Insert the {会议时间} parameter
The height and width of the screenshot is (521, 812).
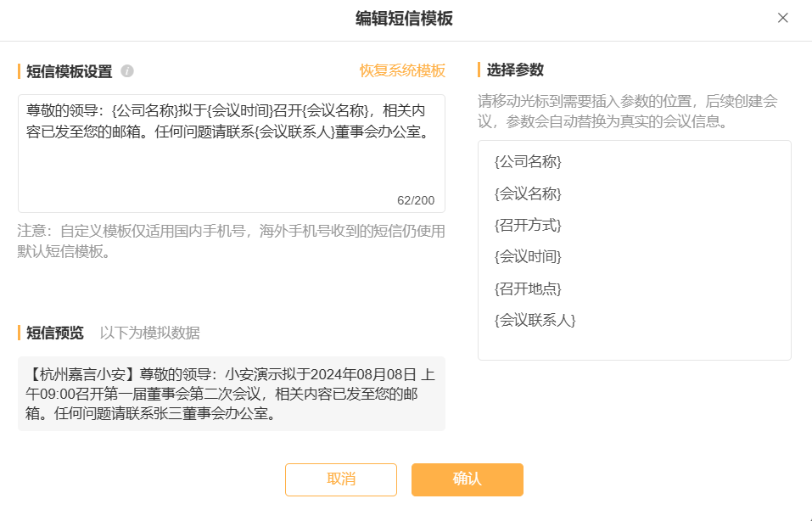point(528,256)
